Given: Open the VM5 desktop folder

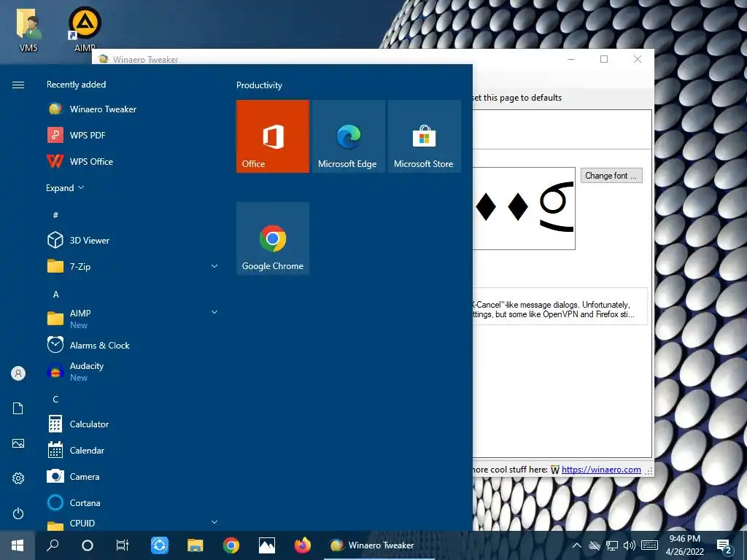Looking at the screenshot, I should tap(28, 28).
